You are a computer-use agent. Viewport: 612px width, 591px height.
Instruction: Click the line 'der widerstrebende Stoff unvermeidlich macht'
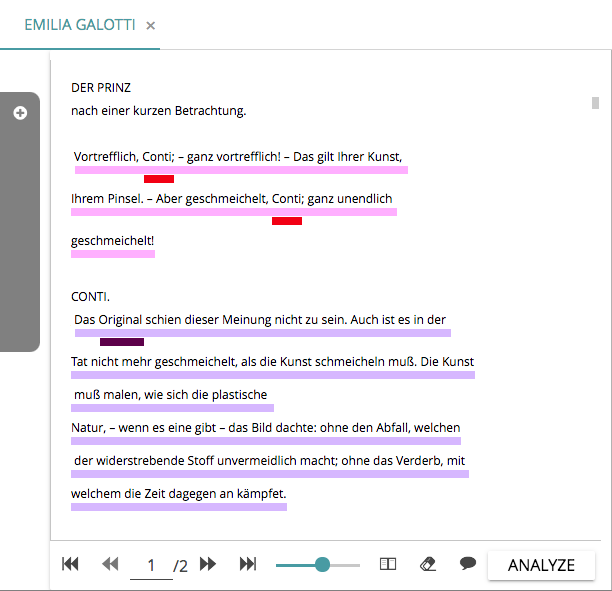click(x=269, y=461)
